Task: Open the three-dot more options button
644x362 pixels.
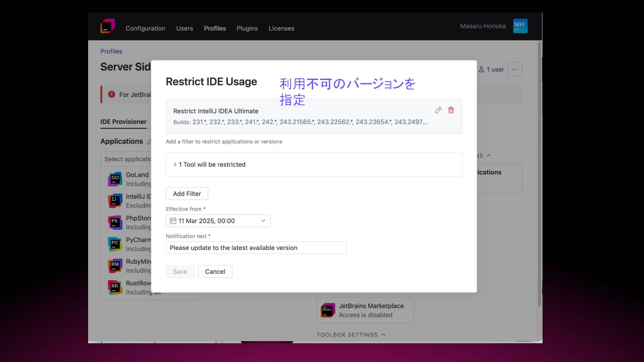Action: 515,69
